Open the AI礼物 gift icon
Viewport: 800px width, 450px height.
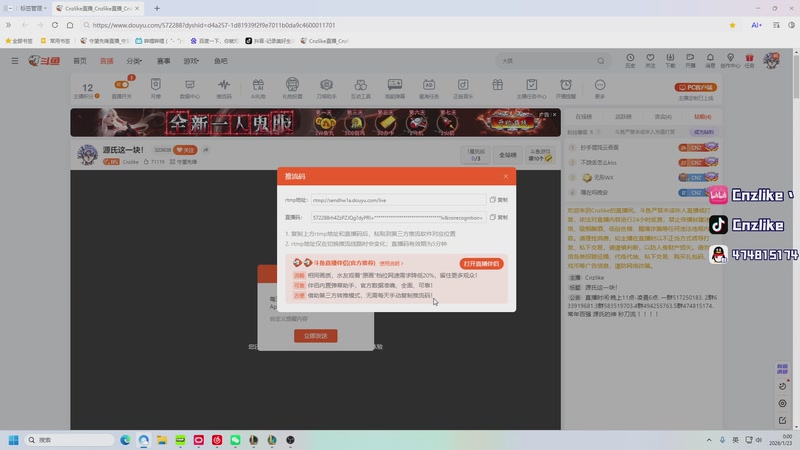coord(258,88)
